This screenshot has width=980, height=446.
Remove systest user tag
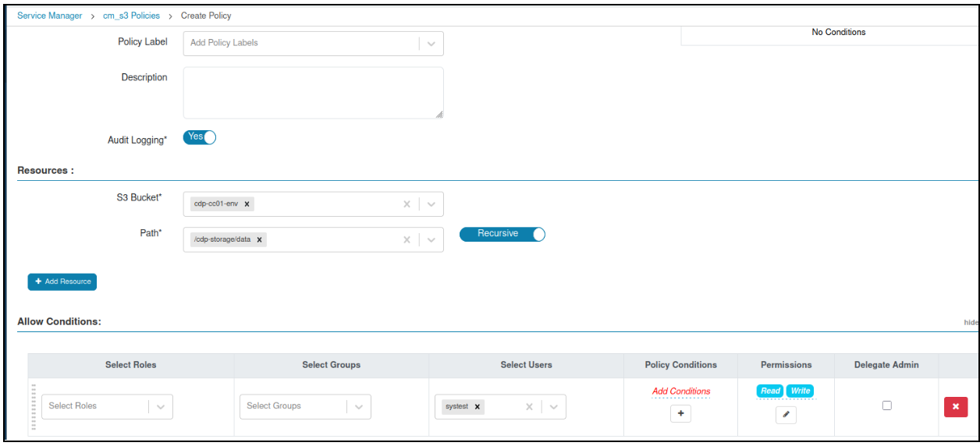(477, 406)
